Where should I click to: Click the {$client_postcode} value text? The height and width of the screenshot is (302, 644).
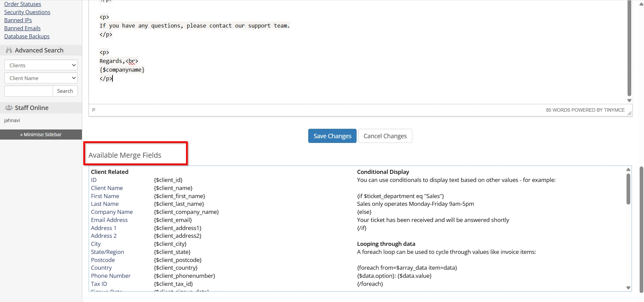coord(178,260)
